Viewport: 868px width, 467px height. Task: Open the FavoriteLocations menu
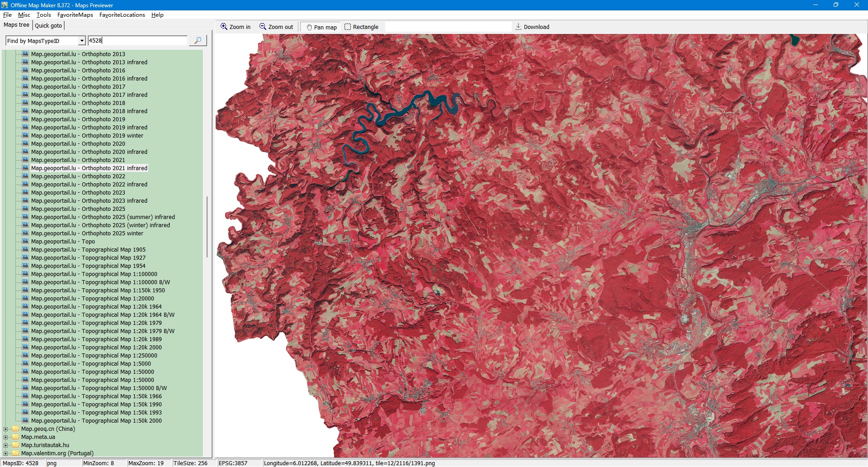(x=122, y=15)
